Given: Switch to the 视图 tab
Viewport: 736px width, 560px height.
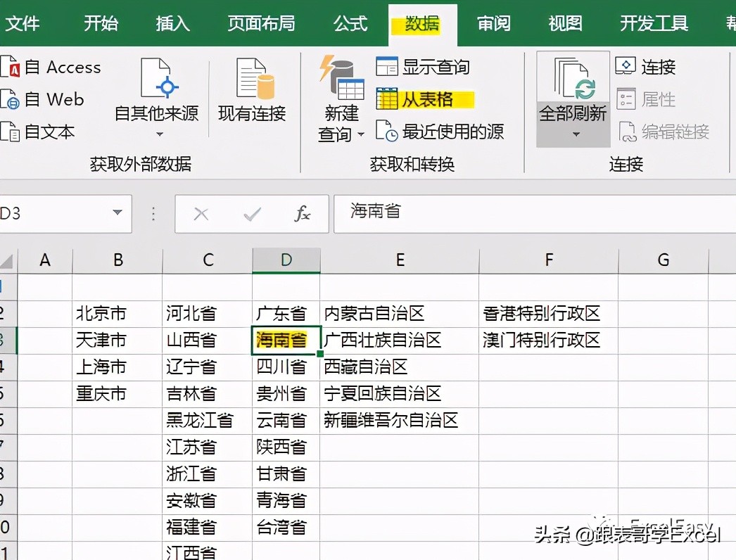Looking at the screenshot, I should [x=565, y=23].
